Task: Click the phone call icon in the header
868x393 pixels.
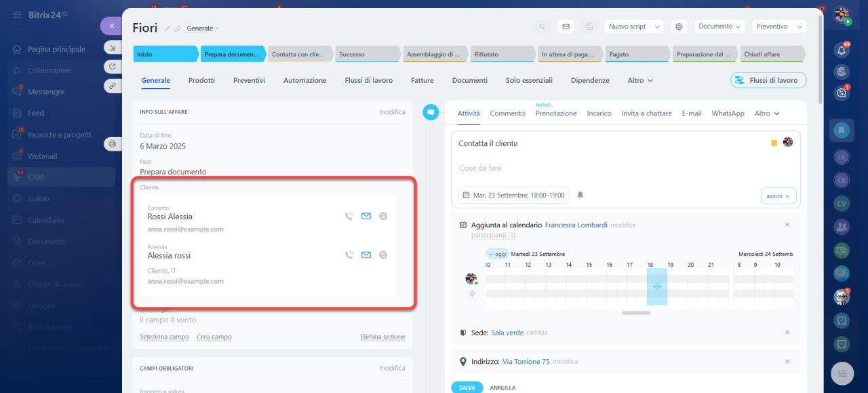Action: tap(542, 26)
